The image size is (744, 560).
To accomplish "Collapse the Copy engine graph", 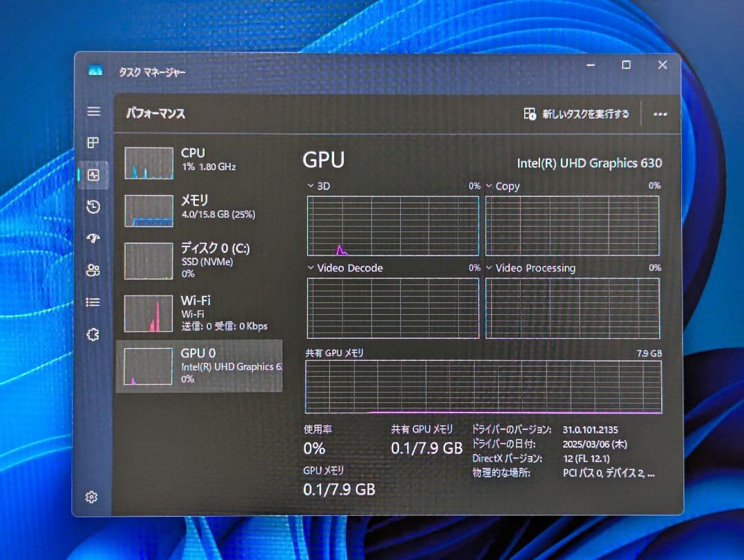I will coord(489,185).
